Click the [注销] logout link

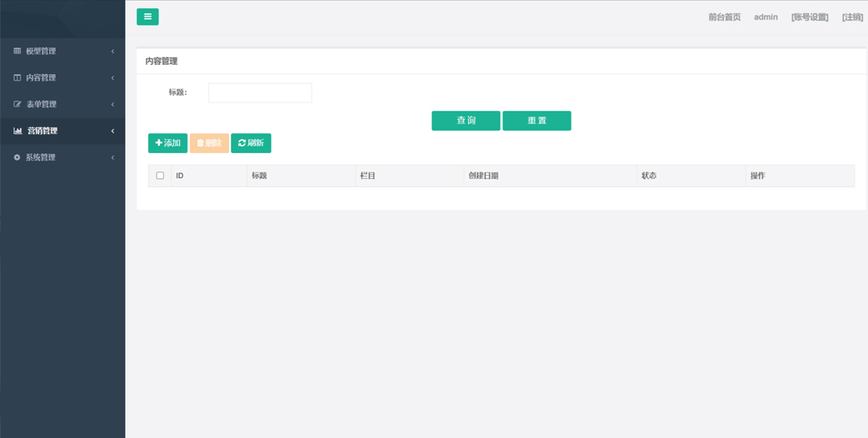[852, 17]
